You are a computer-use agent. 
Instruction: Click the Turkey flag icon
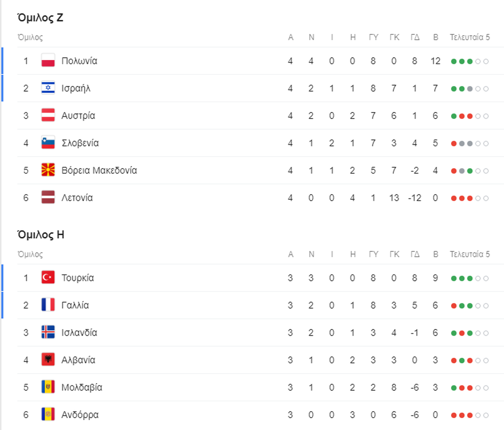click(x=48, y=278)
